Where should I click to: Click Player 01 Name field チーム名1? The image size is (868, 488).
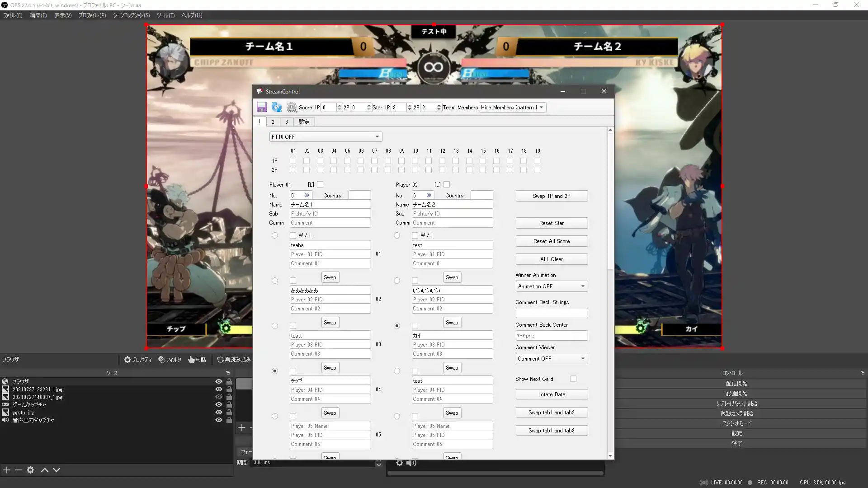pos(330,205)
